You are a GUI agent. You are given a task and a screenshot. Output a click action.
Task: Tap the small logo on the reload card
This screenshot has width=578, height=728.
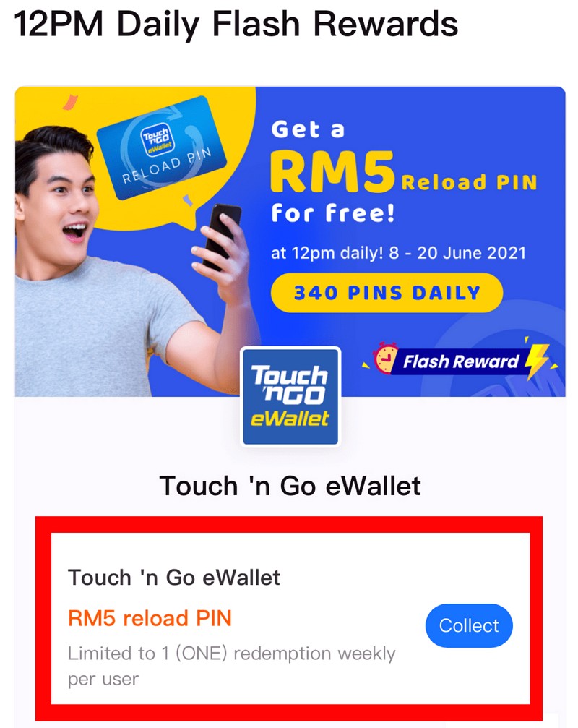pos(156,140)
